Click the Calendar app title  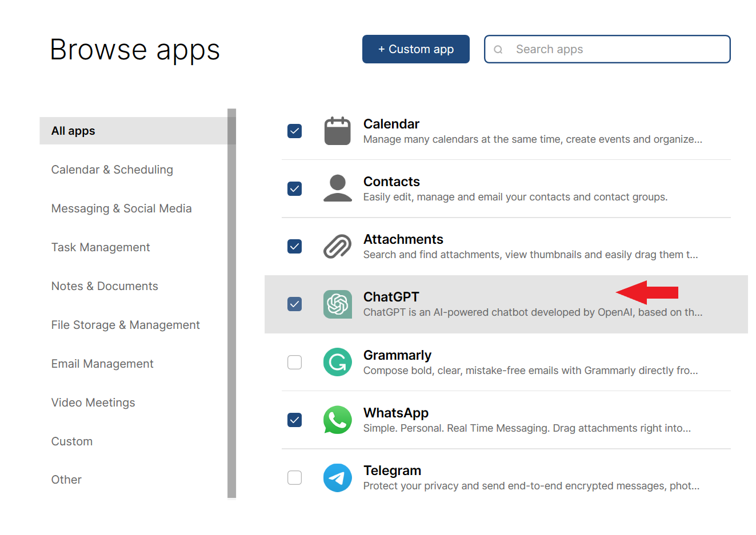[391, 124]
